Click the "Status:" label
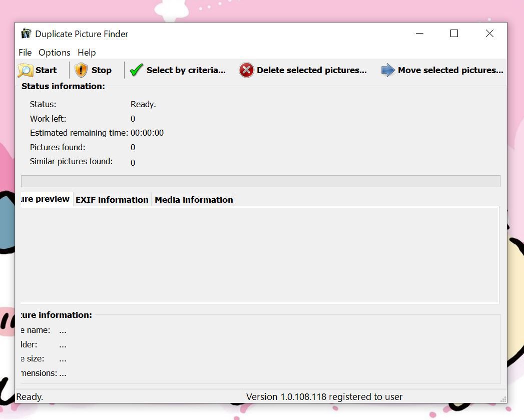The width and height of the screenshot is (524, 420). pos(43,104)
